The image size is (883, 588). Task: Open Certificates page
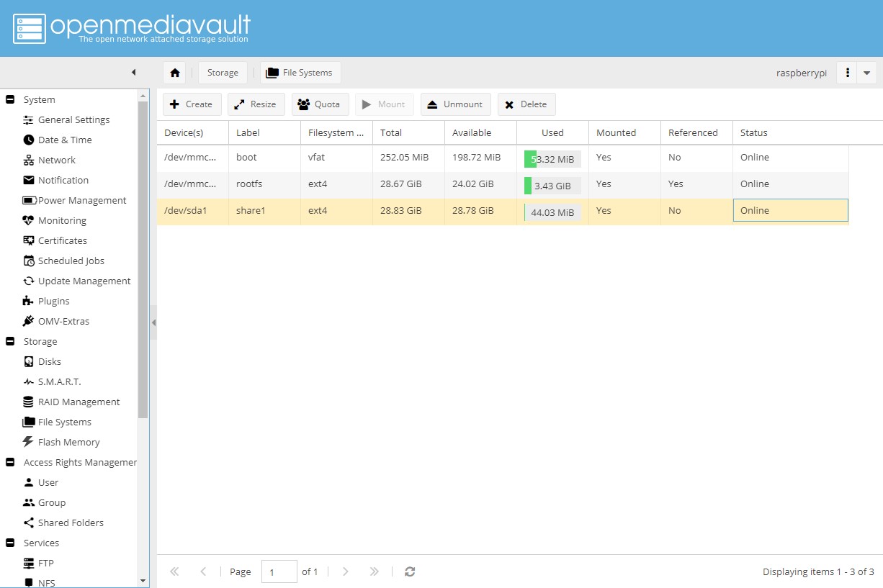[x=62, y=241]
